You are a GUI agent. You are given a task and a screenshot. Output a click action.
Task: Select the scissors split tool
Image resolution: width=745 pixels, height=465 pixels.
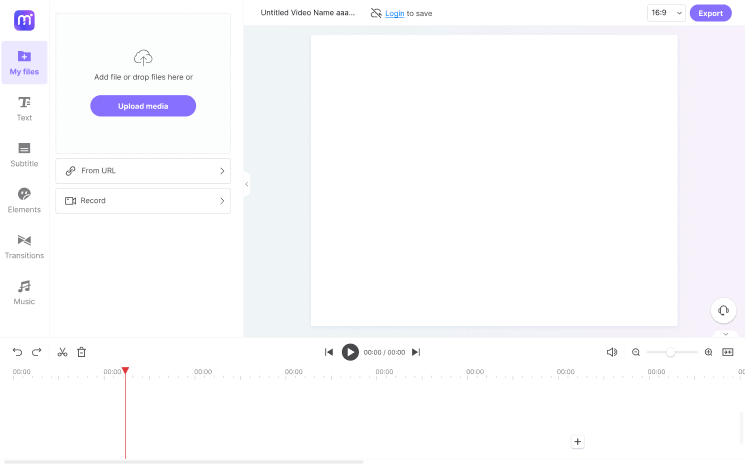click(62, 352)
